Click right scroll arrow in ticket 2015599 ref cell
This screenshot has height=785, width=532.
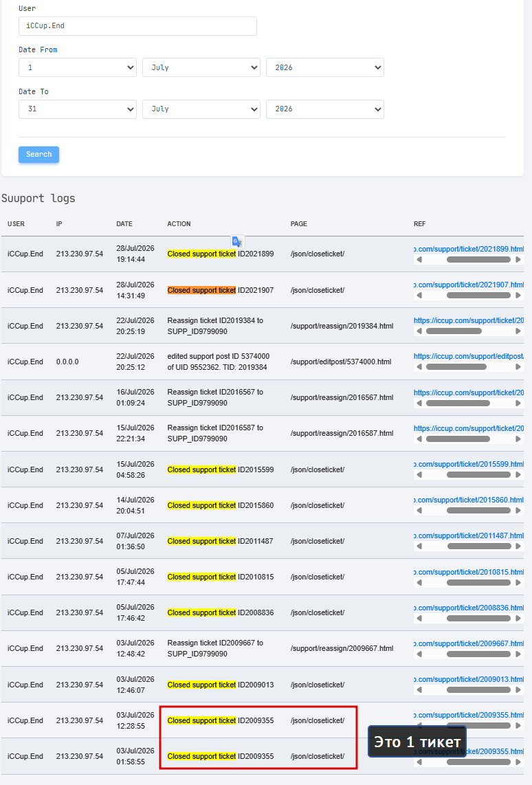pos(518,474)
